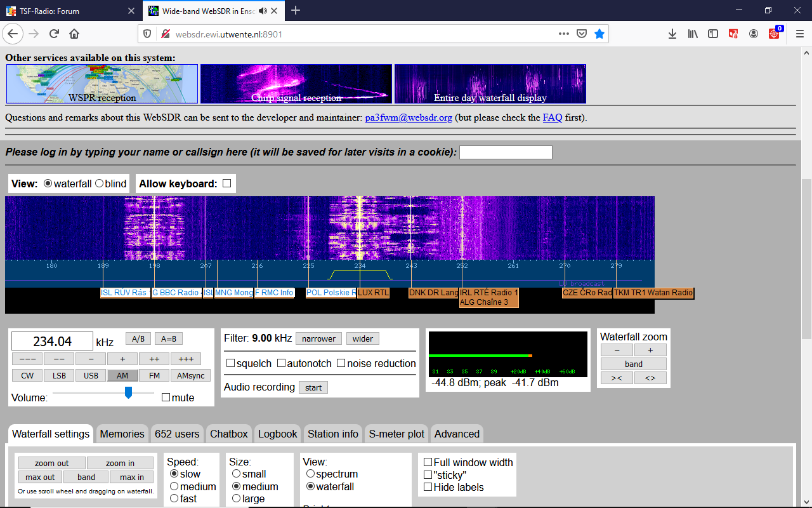Open new browser tab with plus
The image size is (812, 508).
(295, 10)
